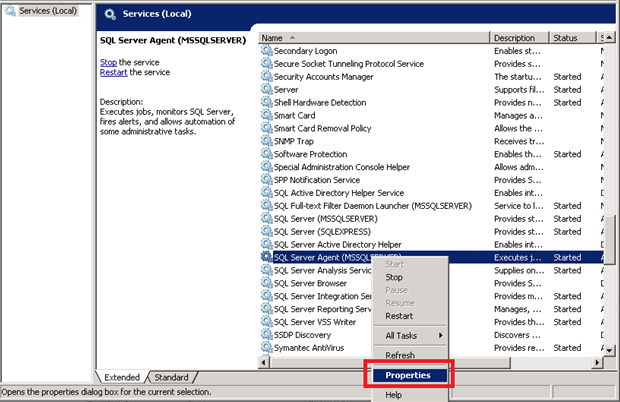Sort by the Description column header
The height and width of the screenshot is (402, 620).
click(519, 38)
